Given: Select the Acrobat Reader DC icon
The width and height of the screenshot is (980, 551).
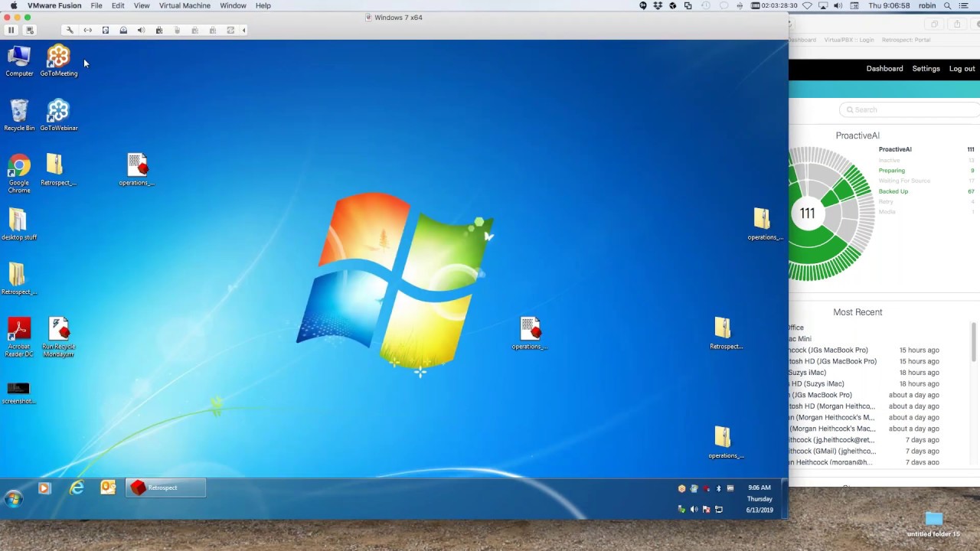Looking at the screenshot, I should 19,337.
